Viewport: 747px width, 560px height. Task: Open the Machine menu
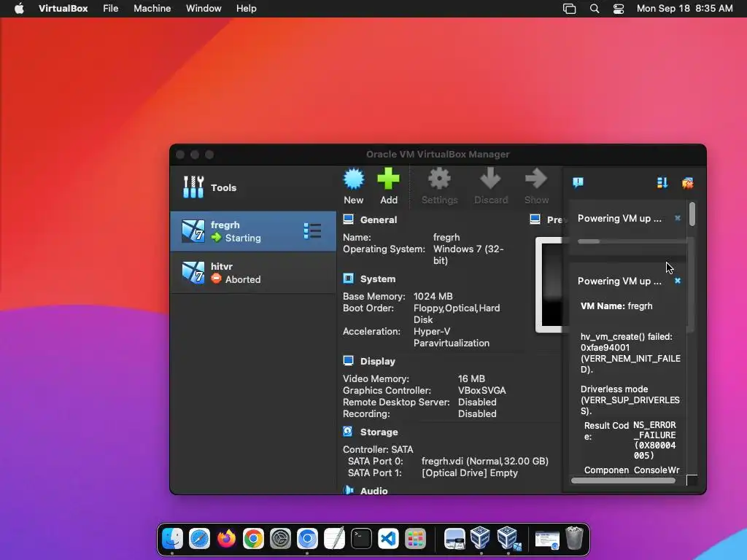[152, 9]
